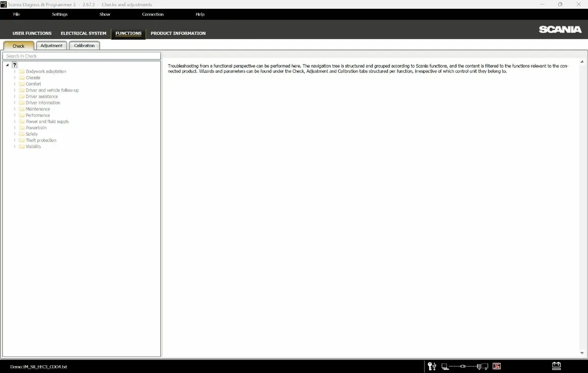Click the Powertrain folder icon
This screenshot has height=373, width=588.
[x=22, y=128]
